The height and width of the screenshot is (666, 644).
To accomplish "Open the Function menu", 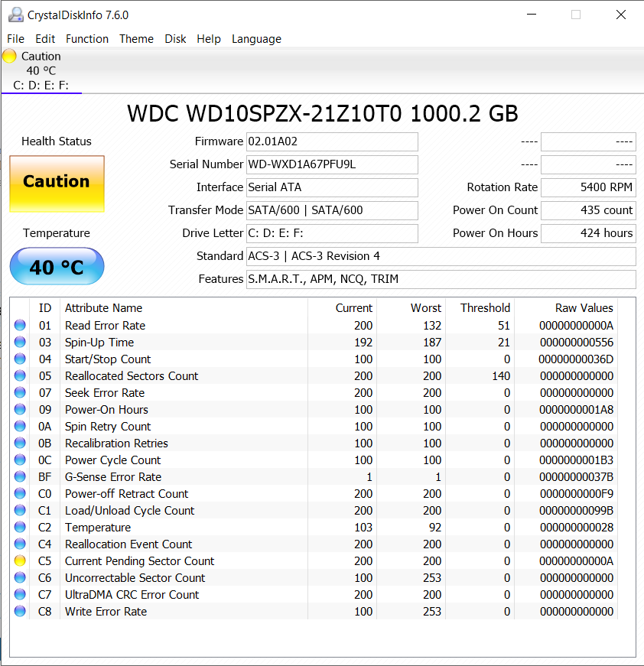I will point(86,39).
